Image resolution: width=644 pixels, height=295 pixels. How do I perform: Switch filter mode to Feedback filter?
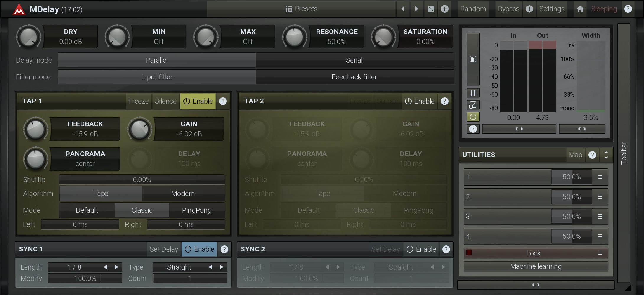tap(354, 77)
